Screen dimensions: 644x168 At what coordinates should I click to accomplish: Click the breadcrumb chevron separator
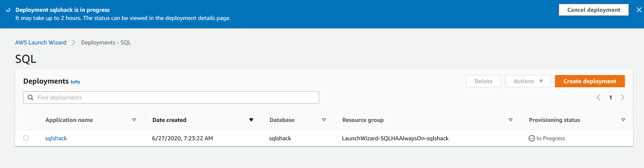tap(74, 42)
